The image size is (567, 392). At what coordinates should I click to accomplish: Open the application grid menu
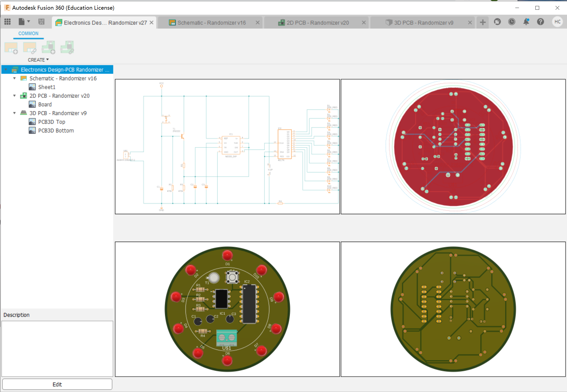point(7,22)
